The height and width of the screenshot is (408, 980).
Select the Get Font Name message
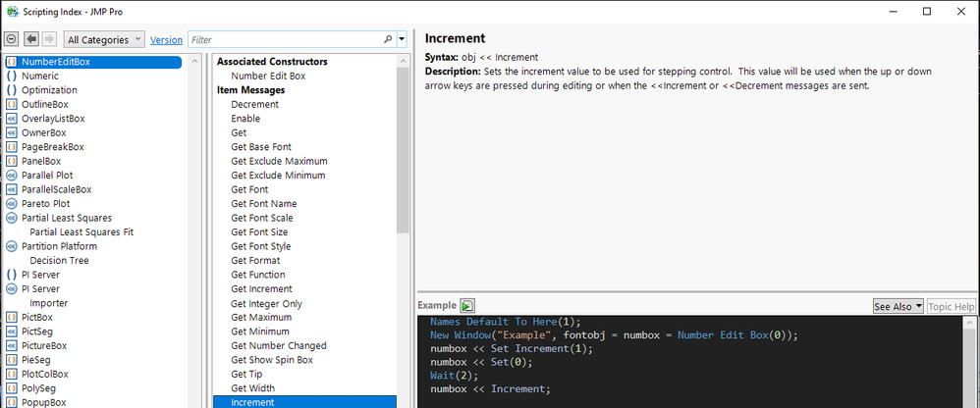tap(264, 203)
